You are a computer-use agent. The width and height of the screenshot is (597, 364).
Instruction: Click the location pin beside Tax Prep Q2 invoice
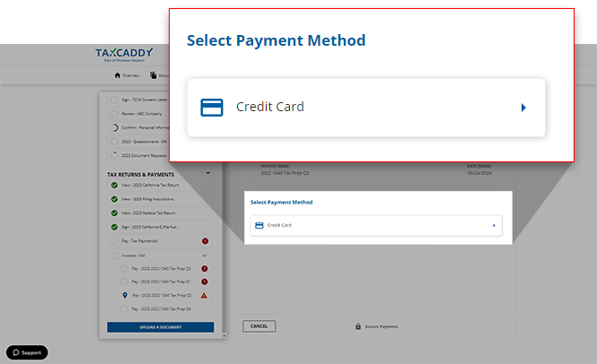(125, 295)
